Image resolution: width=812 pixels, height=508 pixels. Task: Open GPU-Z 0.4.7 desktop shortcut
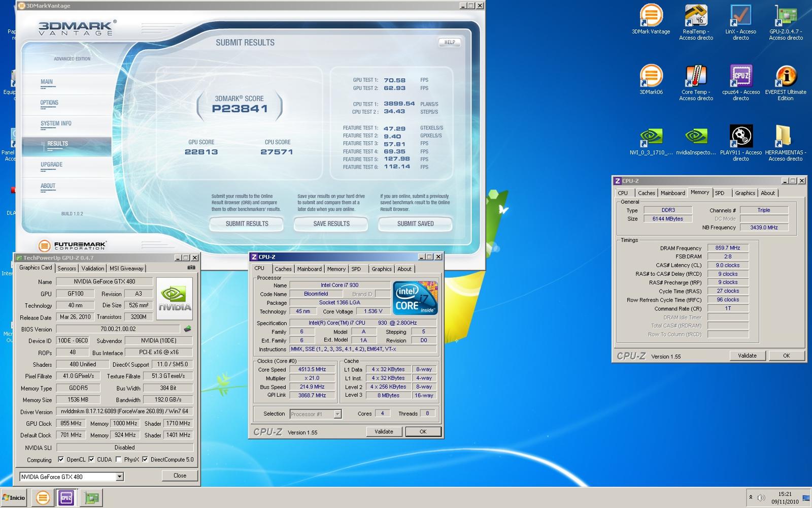point(786,23)
